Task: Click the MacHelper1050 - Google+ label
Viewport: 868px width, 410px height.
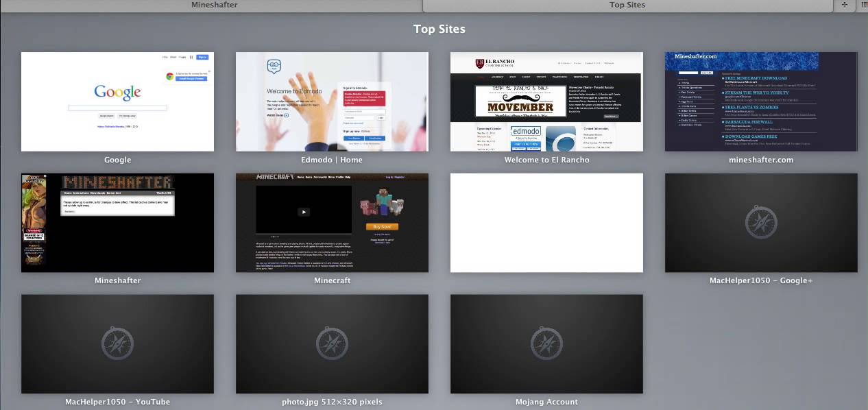Action: [761, 280]
